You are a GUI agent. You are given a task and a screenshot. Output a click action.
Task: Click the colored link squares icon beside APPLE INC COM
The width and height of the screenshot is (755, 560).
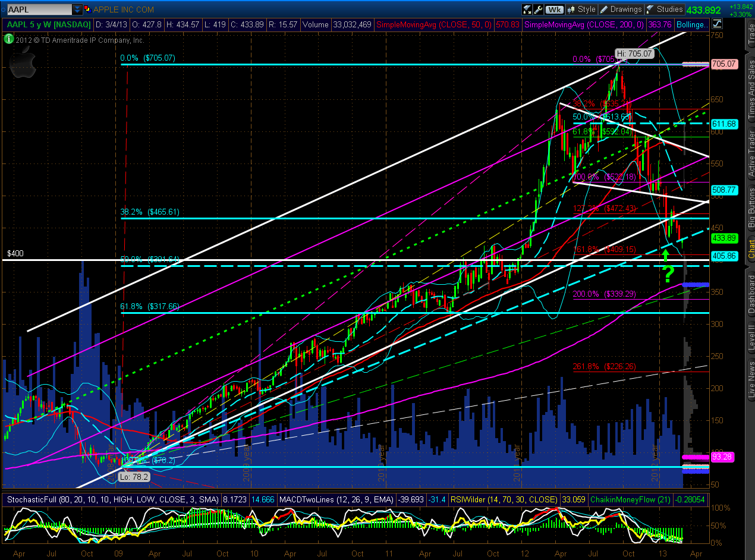coord(89,10)
